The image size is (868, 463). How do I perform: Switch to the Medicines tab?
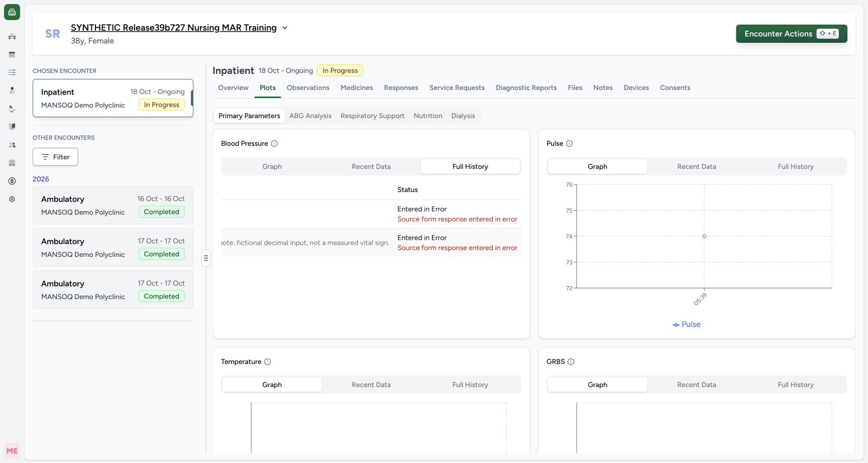357,87
